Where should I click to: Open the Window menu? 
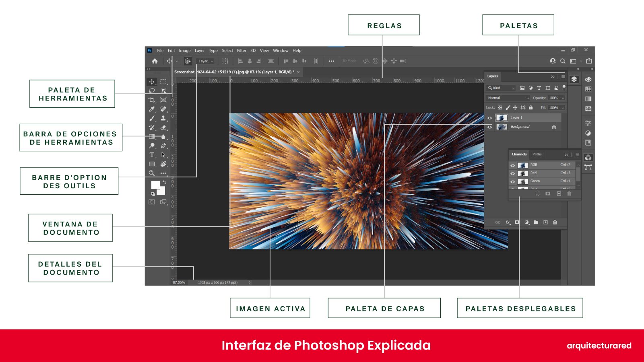pos(281,51)
